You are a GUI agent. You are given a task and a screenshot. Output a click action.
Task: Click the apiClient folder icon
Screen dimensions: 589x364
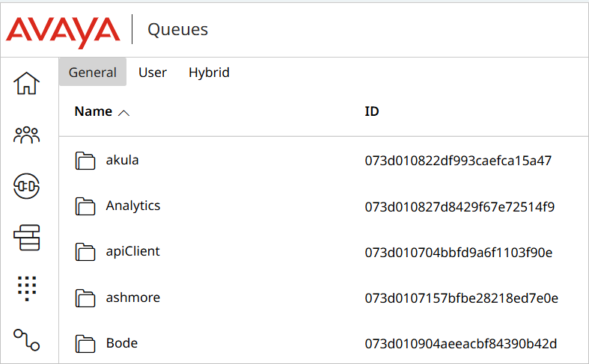click(x=85, y=252)
